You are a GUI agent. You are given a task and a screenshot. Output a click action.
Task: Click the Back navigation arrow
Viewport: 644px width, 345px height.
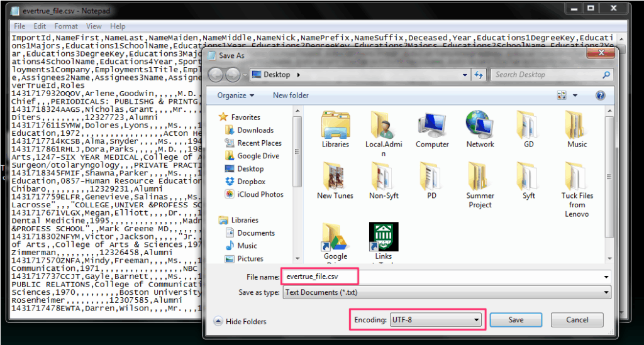click(x=216, y=75)
